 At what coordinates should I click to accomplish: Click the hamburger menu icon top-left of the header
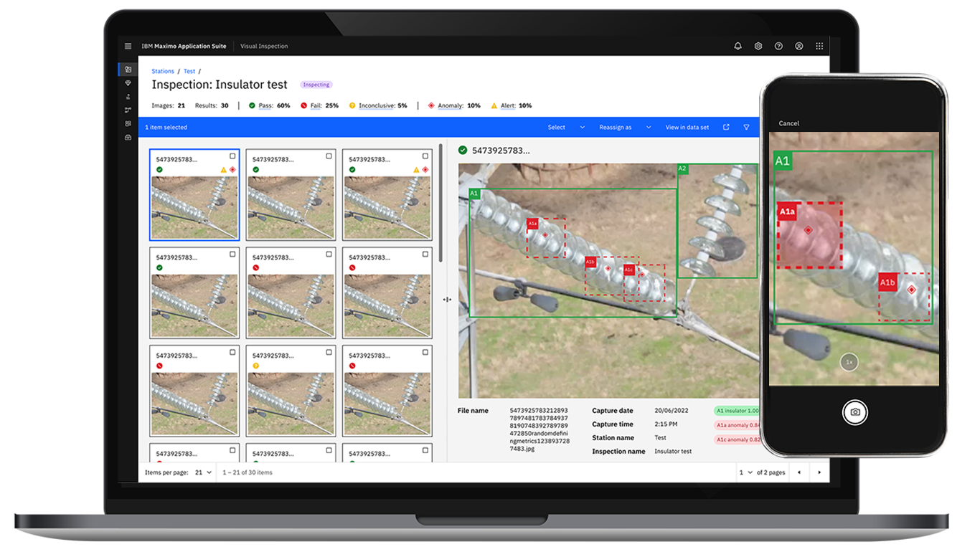coord(128,46)
